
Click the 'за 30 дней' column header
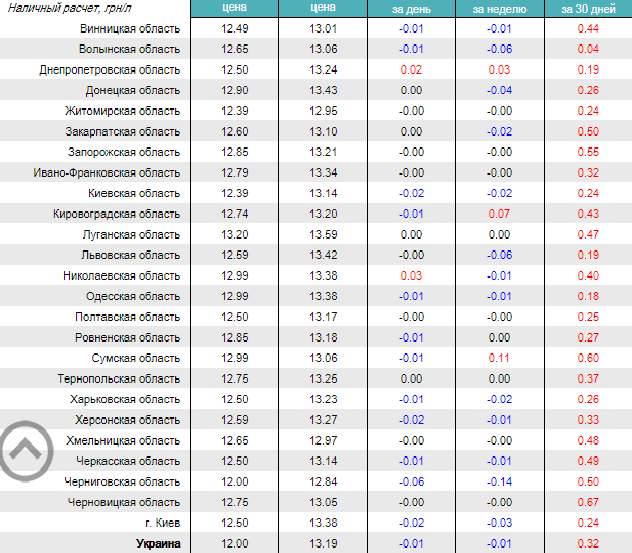click(587, 9)
